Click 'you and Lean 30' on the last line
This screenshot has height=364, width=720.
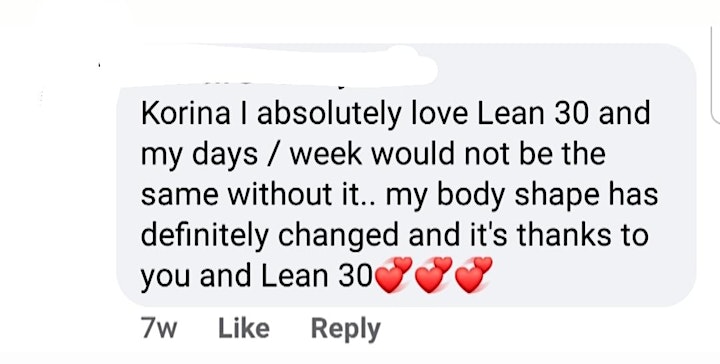click(x=256, y=277)
